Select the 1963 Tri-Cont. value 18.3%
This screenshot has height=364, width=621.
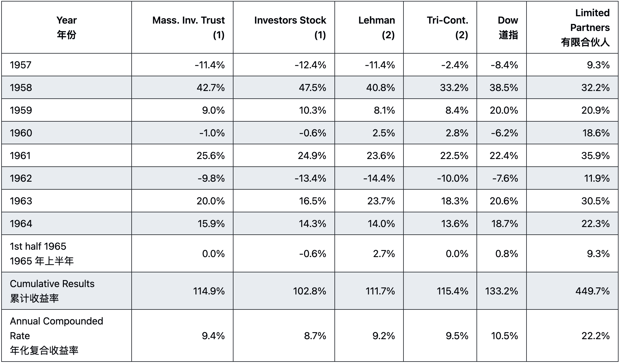click(x=454, y=201)
